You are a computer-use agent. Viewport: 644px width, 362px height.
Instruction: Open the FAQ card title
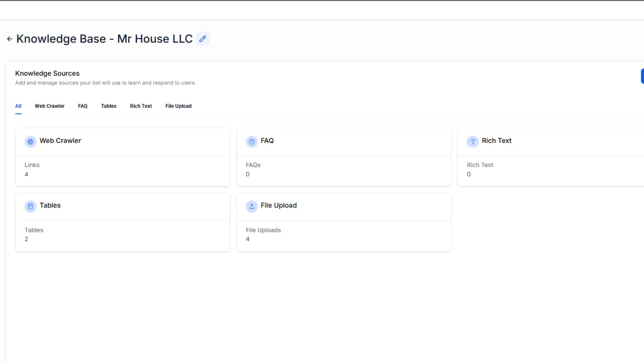click(x=267, y=141)
